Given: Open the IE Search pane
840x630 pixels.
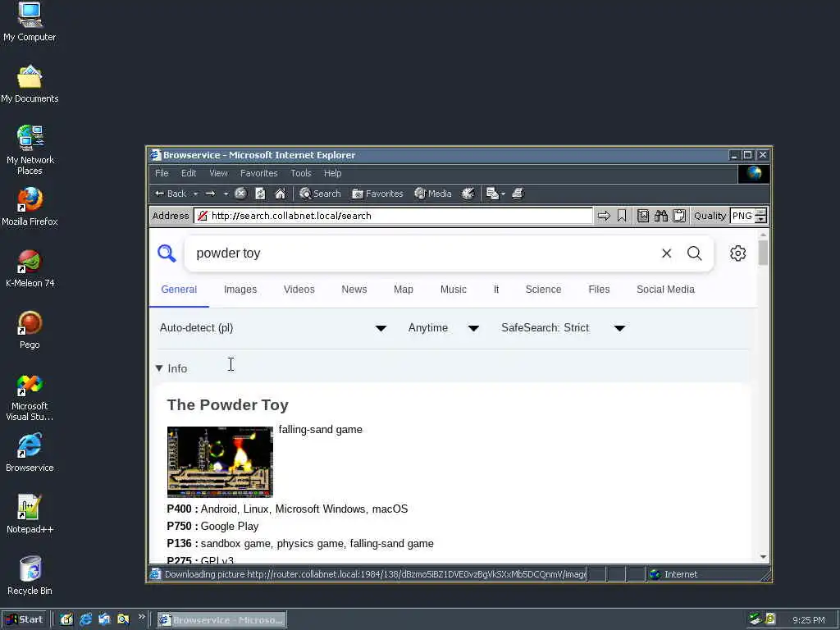Looking at the screenshot, I should click(x=320, y=194).
